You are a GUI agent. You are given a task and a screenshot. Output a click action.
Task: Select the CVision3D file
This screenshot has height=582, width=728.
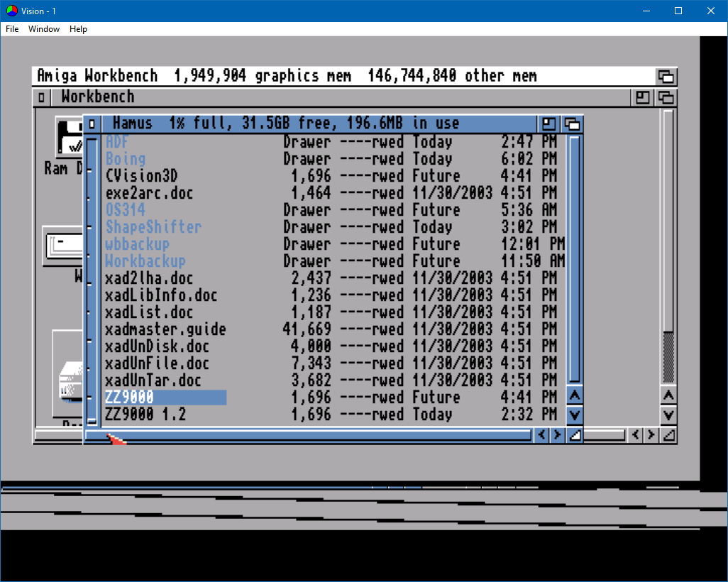click(x=142, y=176)
